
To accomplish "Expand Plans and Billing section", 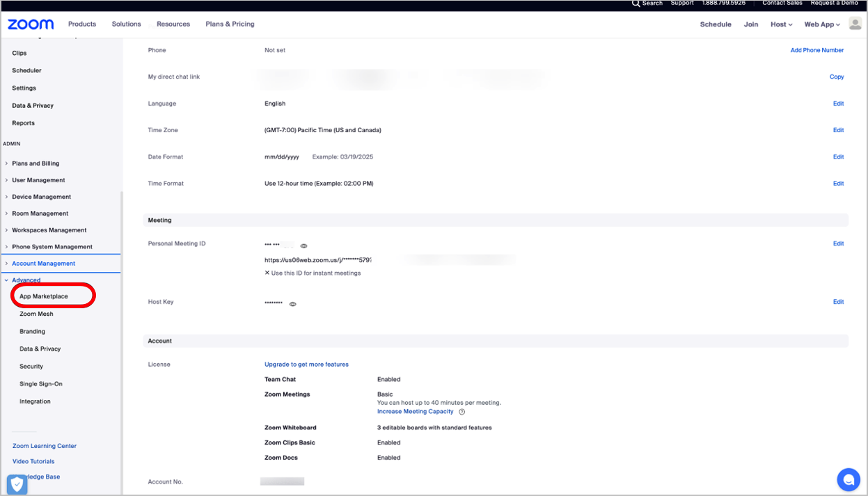I will [35, 163].
